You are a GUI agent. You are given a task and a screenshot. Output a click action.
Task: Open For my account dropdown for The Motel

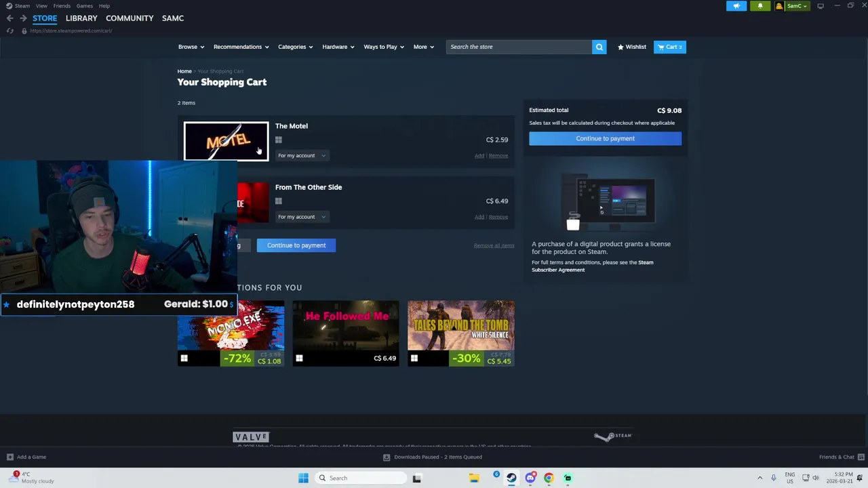[x=302, y=155]
